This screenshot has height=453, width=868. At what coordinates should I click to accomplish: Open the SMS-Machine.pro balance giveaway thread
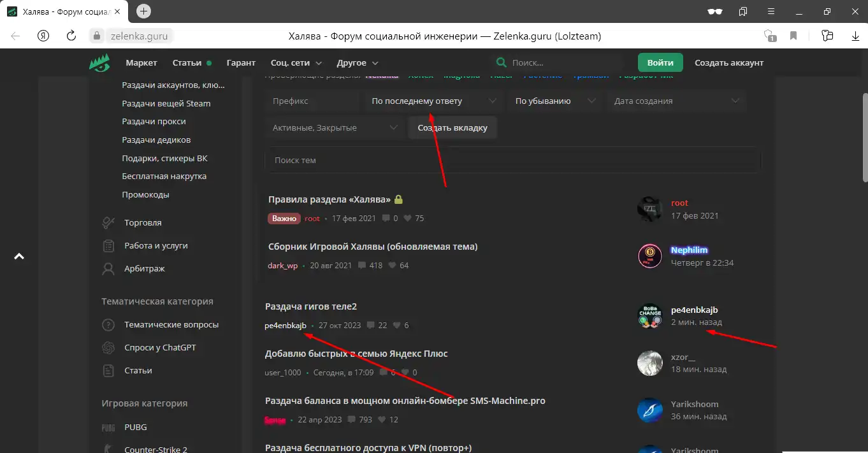click(x=405, y=401)
